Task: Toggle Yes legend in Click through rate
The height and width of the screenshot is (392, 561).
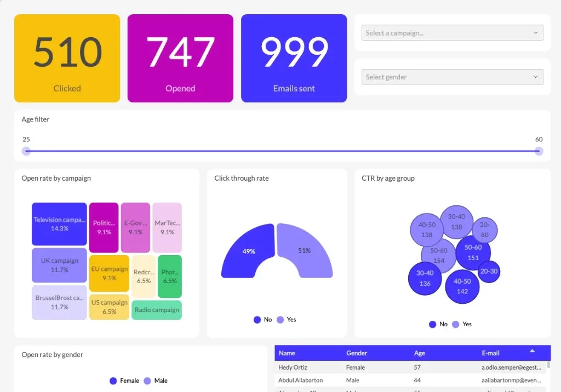Action: [287, 320]
